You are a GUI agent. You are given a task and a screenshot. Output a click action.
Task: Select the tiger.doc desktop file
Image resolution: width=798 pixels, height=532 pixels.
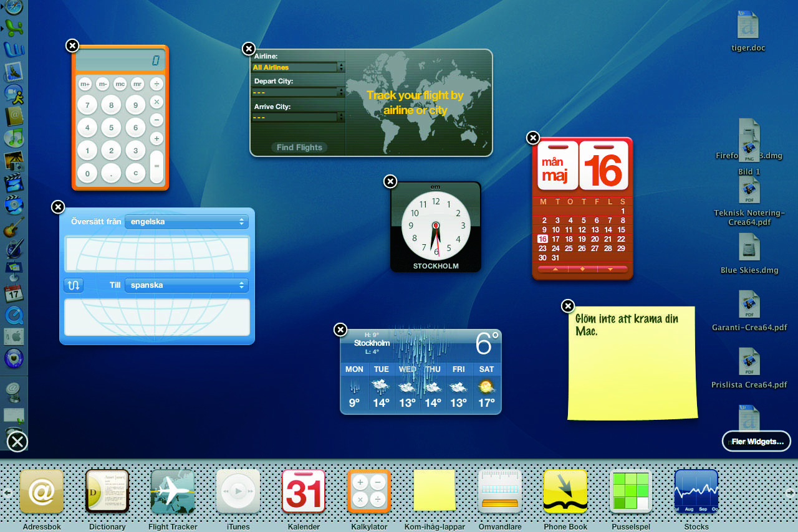pos(748,28)
